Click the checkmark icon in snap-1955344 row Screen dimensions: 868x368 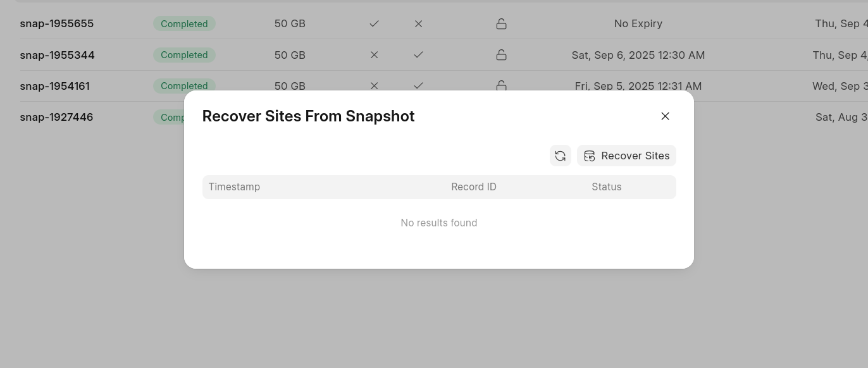[x=418, y=55]
